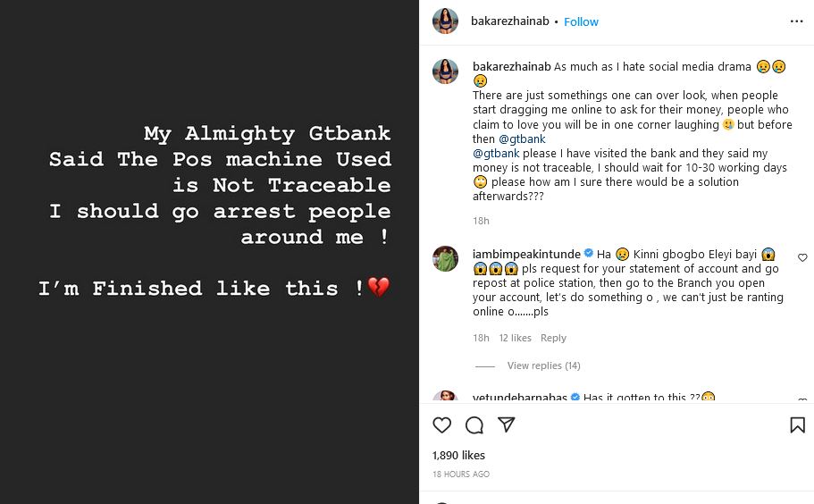The width and height of the screenshot is (814, 504).
Task: Click the @gtbank mention link
Action: [x=523, y=139]
